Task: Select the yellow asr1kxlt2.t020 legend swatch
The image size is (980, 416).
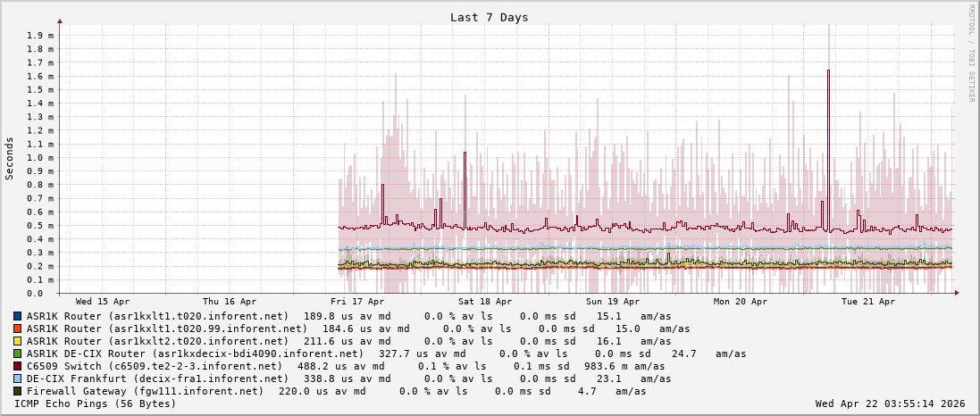Action: pyautogui.click(x=18, y=341)
